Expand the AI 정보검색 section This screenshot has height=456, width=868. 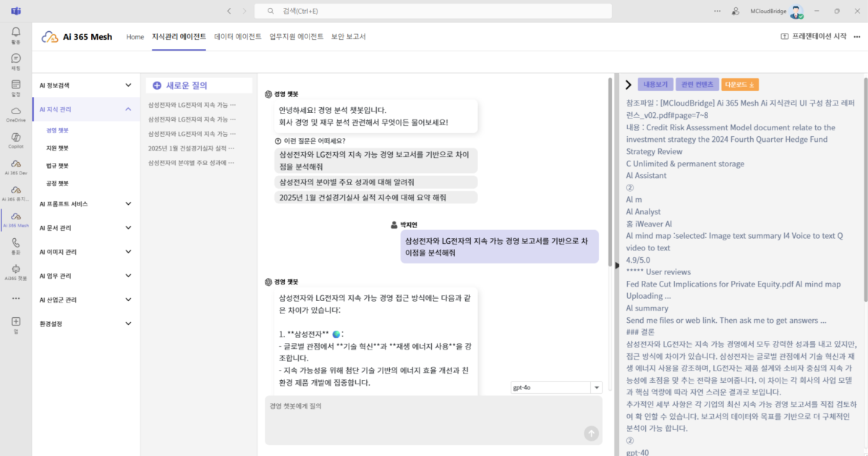pyautogui.click(x=128, y=85)
